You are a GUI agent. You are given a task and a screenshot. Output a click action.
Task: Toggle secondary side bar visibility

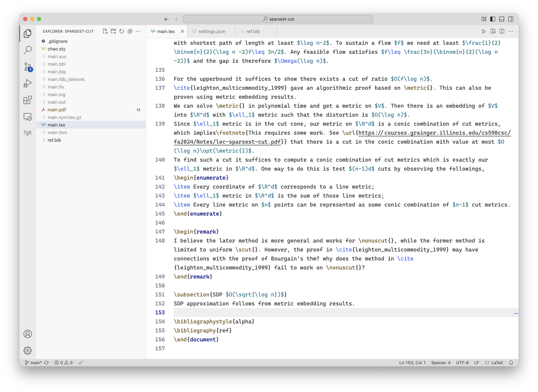[x=511, y=19]
